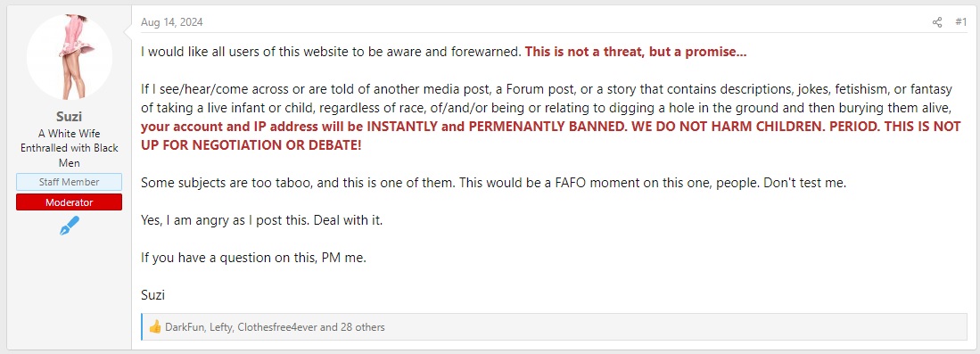The width and height of the screenshot is (980, 354).
Task: Click the blue pen icon under Moderator
Action: 70,226
